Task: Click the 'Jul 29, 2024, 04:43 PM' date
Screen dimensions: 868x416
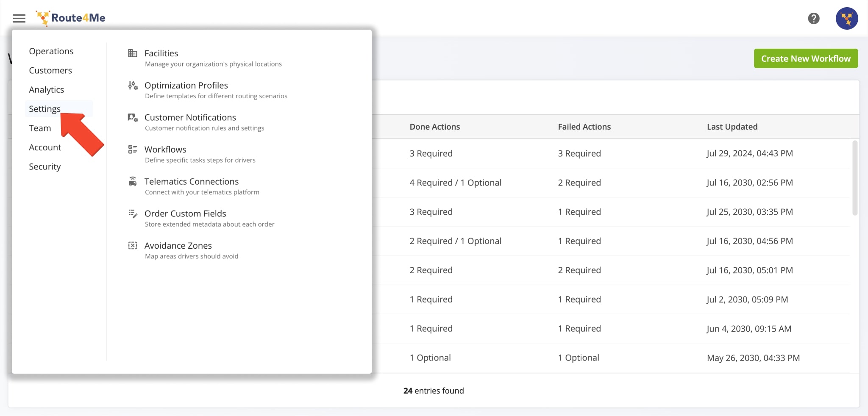Action: point(749,153)
